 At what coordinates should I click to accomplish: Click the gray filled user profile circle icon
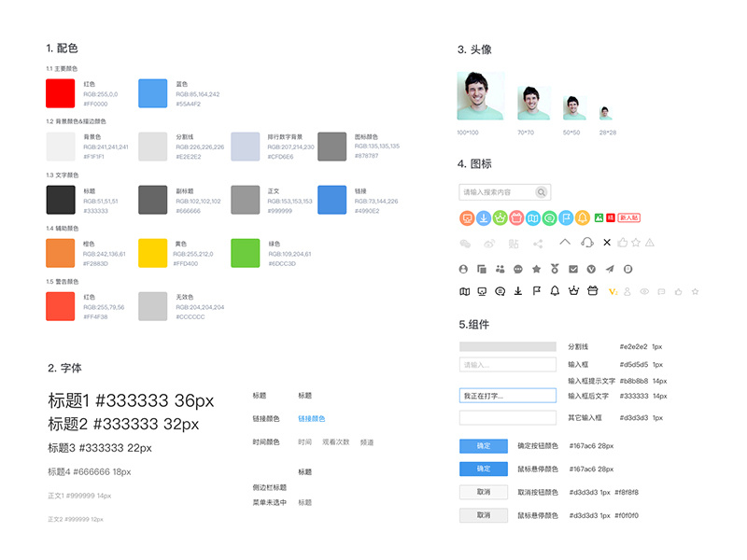coord(463,269)
